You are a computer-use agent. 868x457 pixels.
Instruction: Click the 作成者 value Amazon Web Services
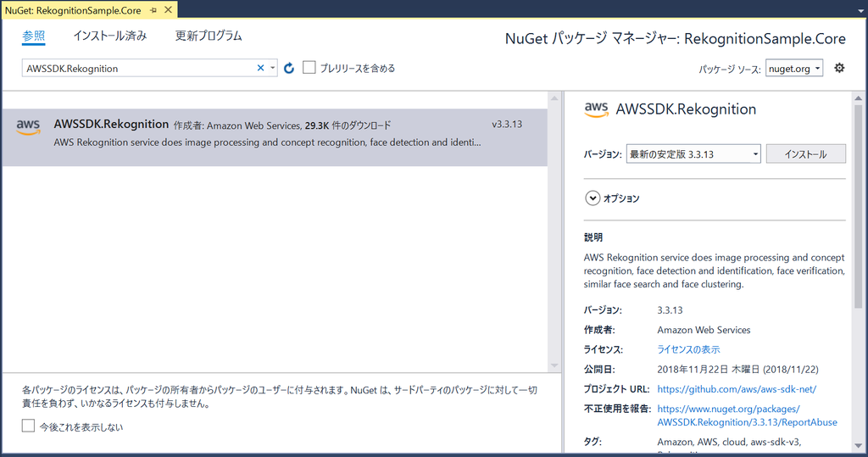(704, 330)
